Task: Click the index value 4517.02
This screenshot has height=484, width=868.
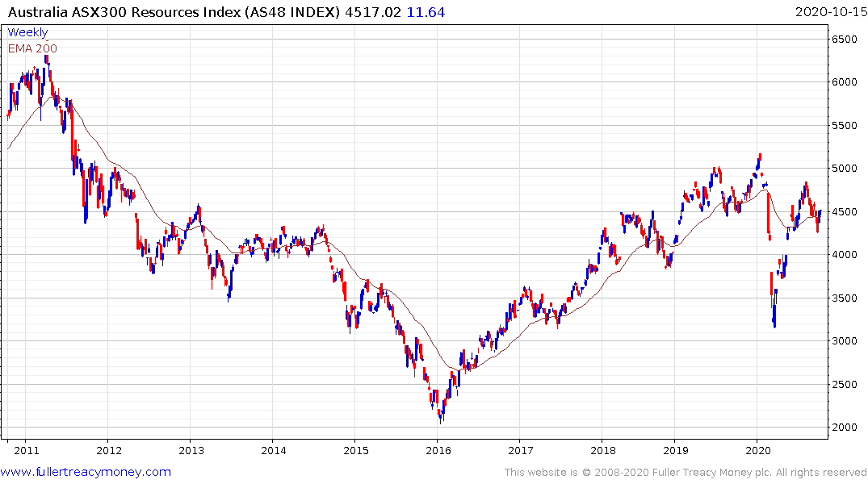Action: tap(372, 12)
